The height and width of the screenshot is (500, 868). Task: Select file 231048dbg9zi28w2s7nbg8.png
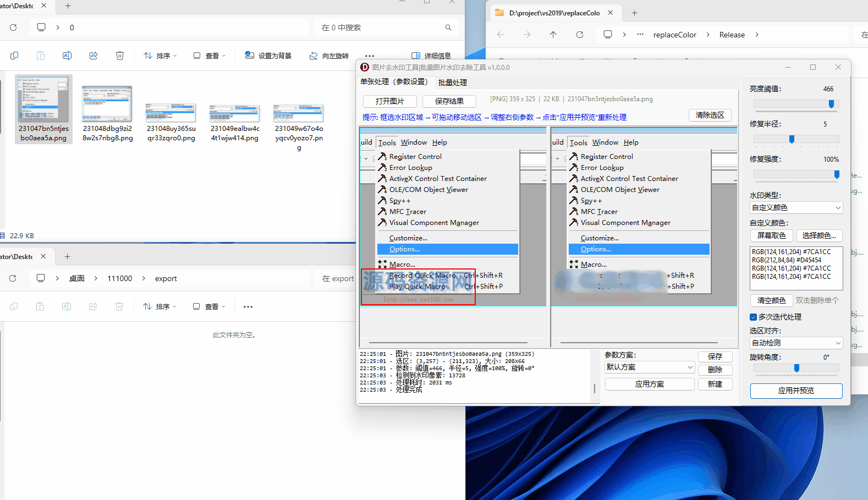pos(108,114)
